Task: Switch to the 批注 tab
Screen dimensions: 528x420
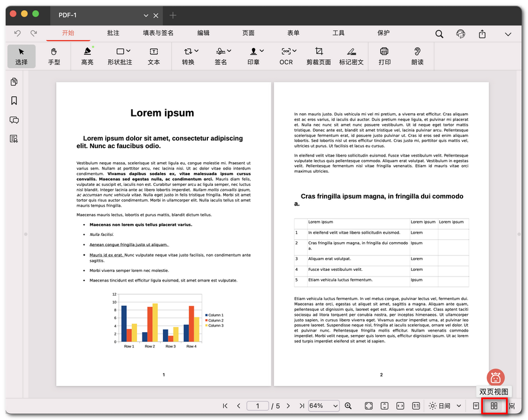Action: click(113, 33)
